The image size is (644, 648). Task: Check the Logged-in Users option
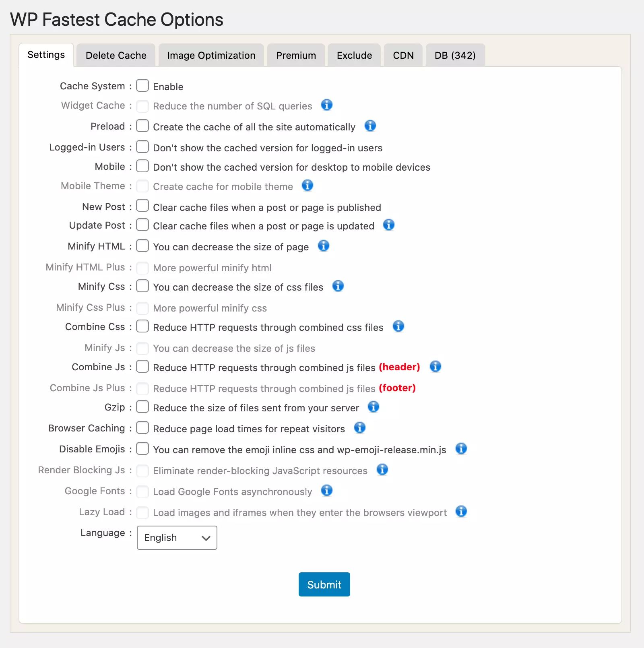(142, 147)
